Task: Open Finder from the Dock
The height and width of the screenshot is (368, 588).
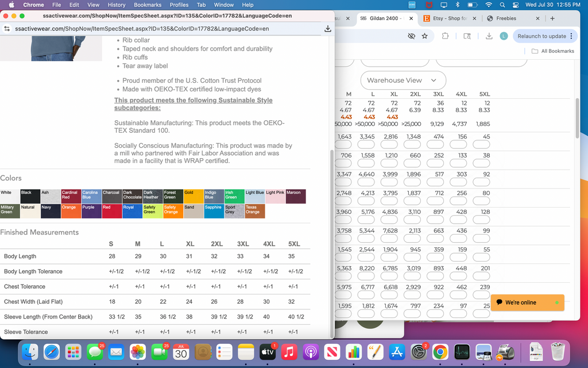Action: (30, 352)
